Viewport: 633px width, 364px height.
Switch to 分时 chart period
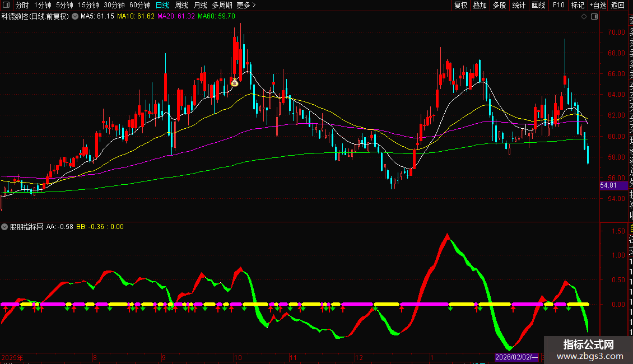click(x=22, y=5)
